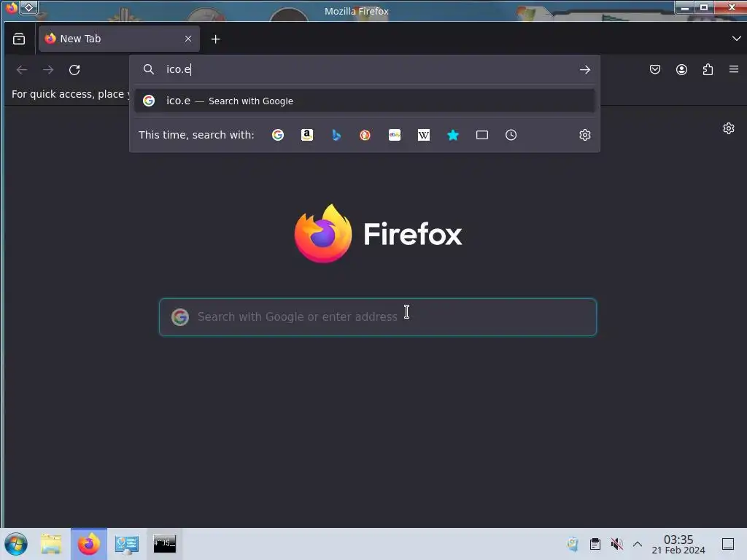Open the Firefox account menu
Viewport: 747px width, 560px height.
tap(681, 69)
